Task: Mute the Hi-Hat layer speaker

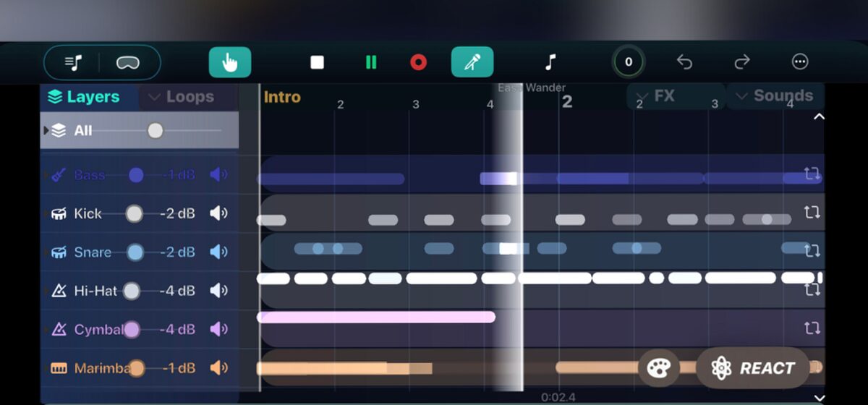Action: [x=218, y=291]
